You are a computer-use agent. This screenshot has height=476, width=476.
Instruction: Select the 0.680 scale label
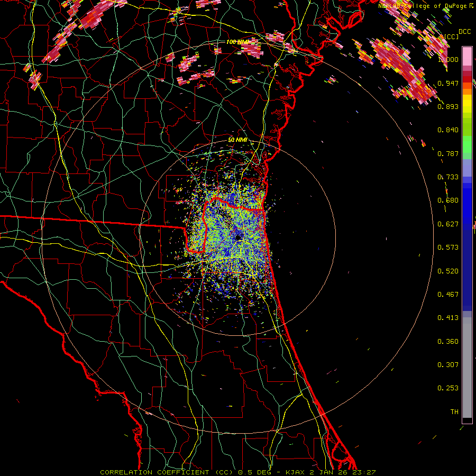click(x=448, y=200)
